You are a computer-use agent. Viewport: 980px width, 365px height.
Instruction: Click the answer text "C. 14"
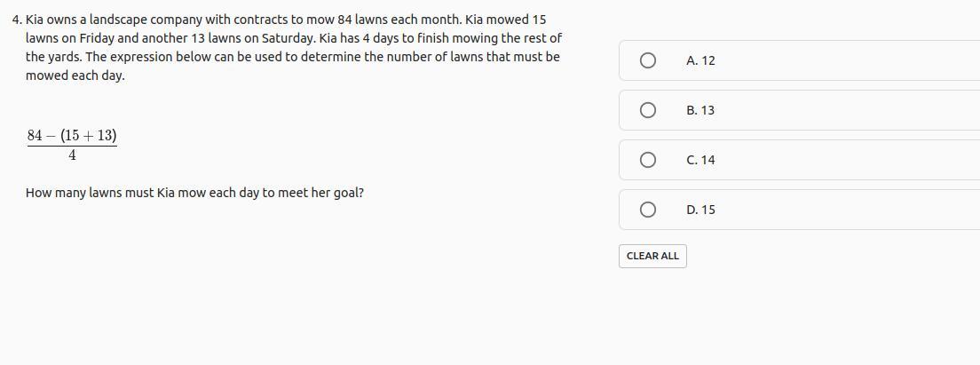(x=700, y=160)
